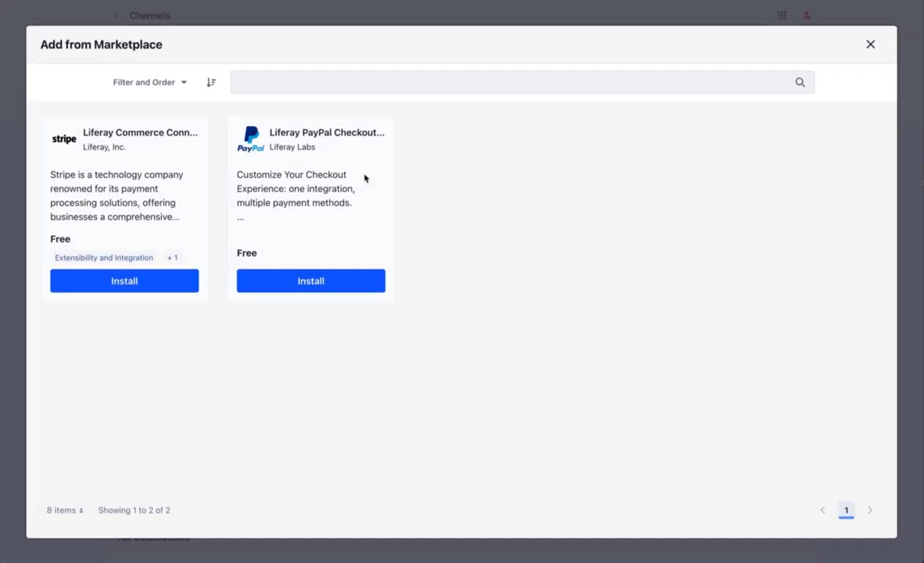Click the Stripe logo thumbnail

[64, 139]
